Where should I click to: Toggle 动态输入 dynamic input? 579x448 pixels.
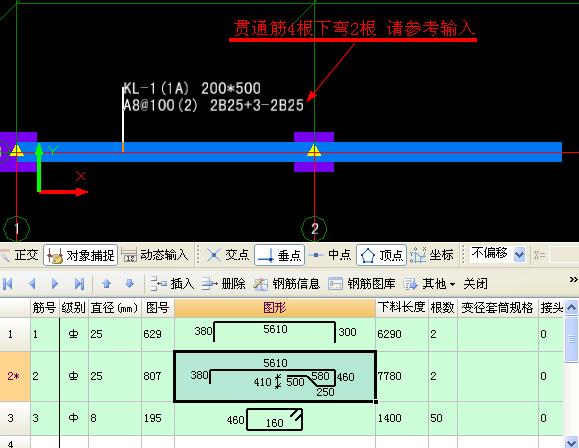click(x=155, y=255)
